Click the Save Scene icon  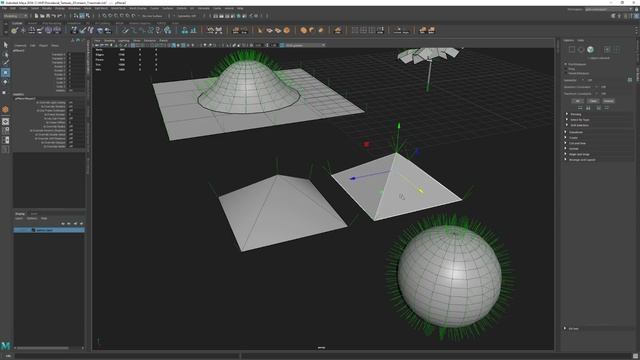(48, 16)
